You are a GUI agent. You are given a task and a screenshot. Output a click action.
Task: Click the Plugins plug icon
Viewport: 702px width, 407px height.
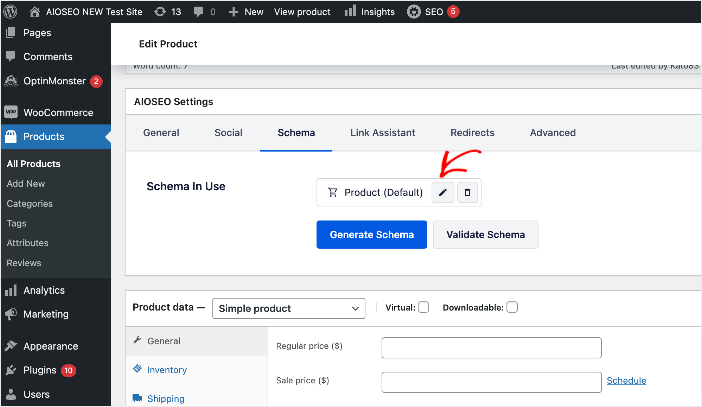[11, 370]
